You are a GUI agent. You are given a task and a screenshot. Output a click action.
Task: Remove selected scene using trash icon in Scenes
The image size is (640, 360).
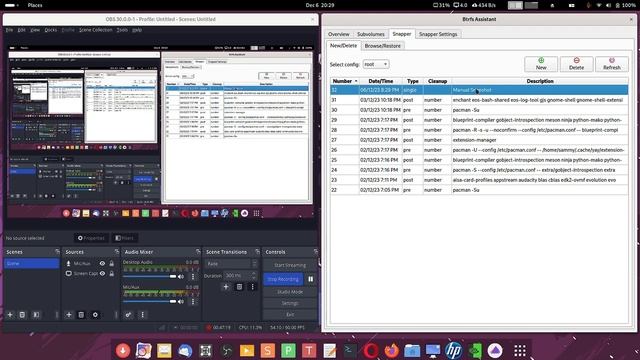coord(22,315)
